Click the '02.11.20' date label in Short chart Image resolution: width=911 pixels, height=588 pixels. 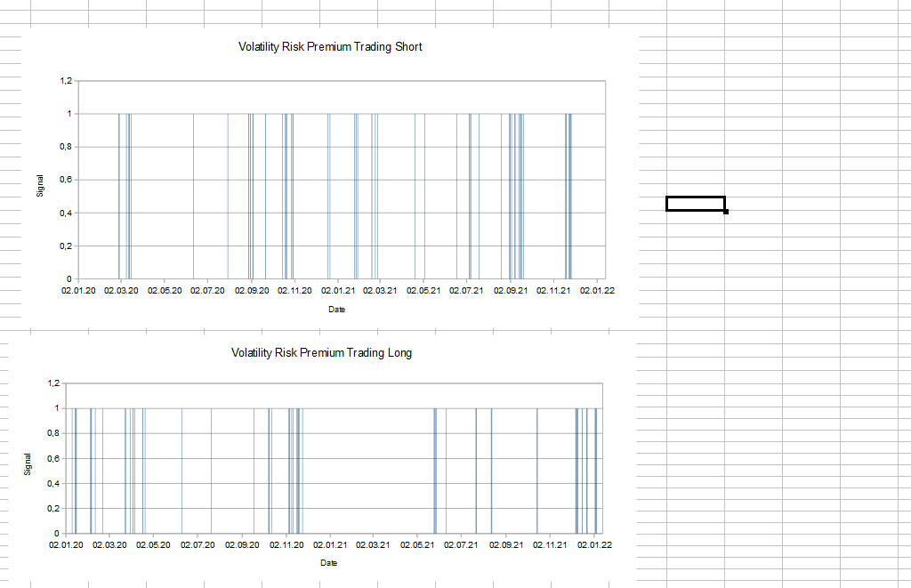click(294, 290)
